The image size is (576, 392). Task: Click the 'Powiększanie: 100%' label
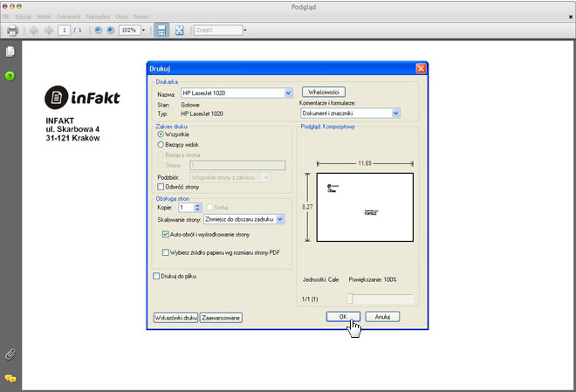[x=373, y=279]
